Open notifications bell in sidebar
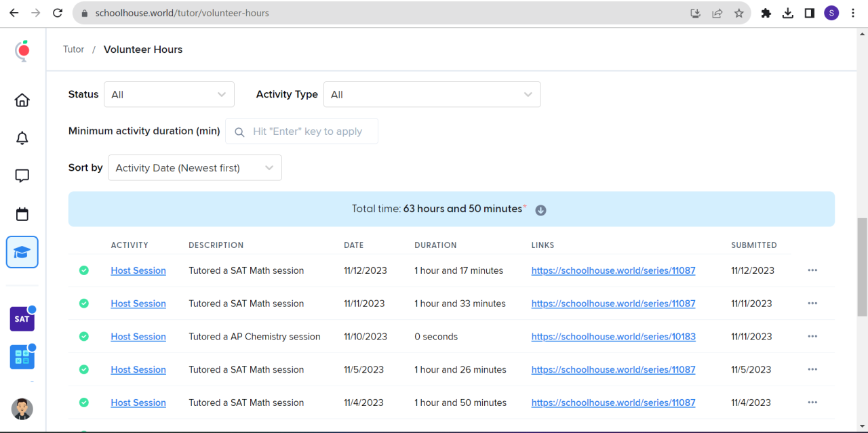 point(22,138)
